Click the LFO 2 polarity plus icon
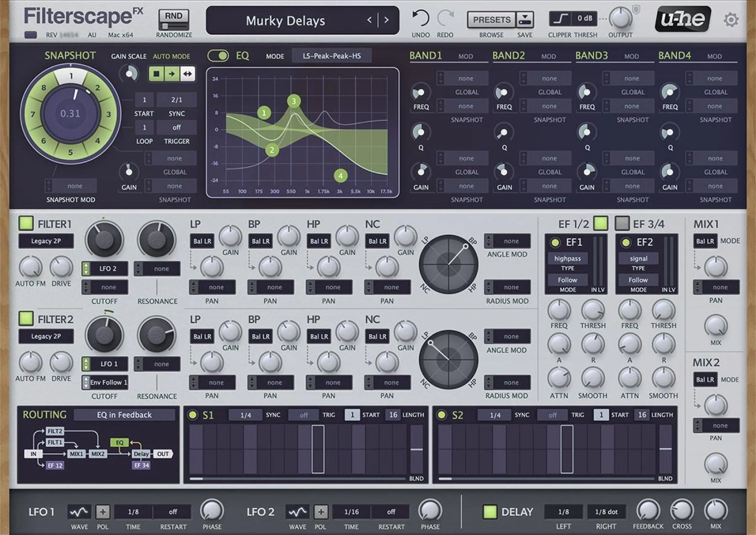Image resolution: width=756 pixels, height=535 pixels. [321, 512]
